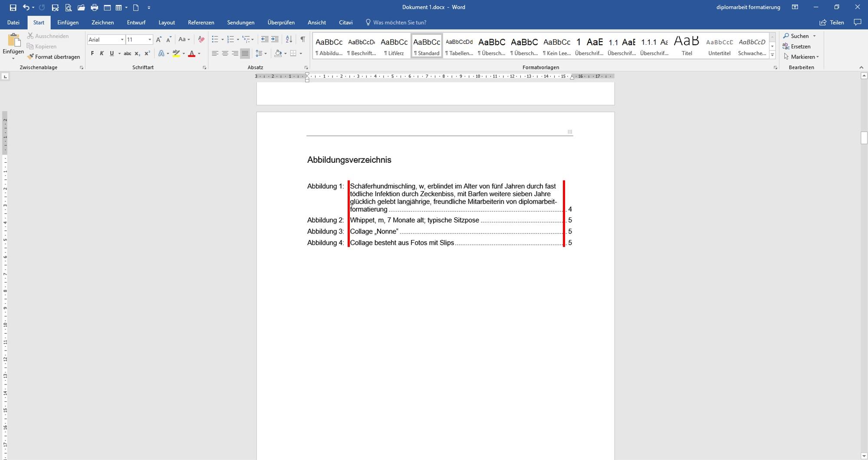Collapse the ribbon with the arrow
Screen dimensions: 868x460
861,68
